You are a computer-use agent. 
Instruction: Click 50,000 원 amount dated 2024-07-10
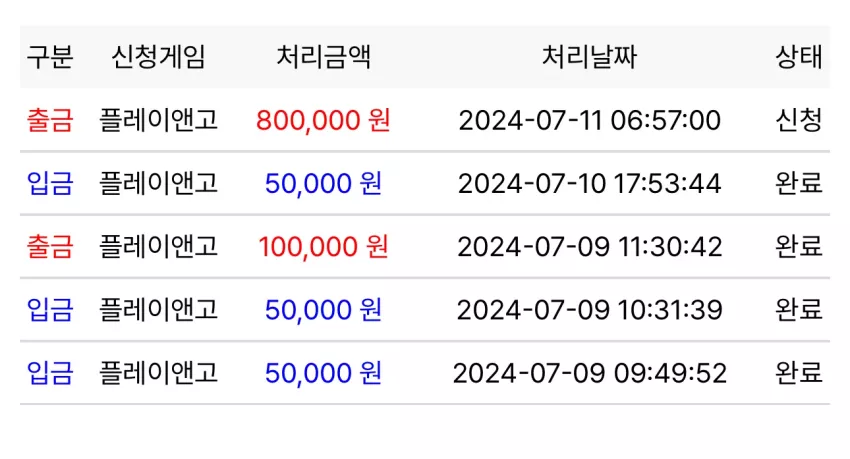pos(323,183)
